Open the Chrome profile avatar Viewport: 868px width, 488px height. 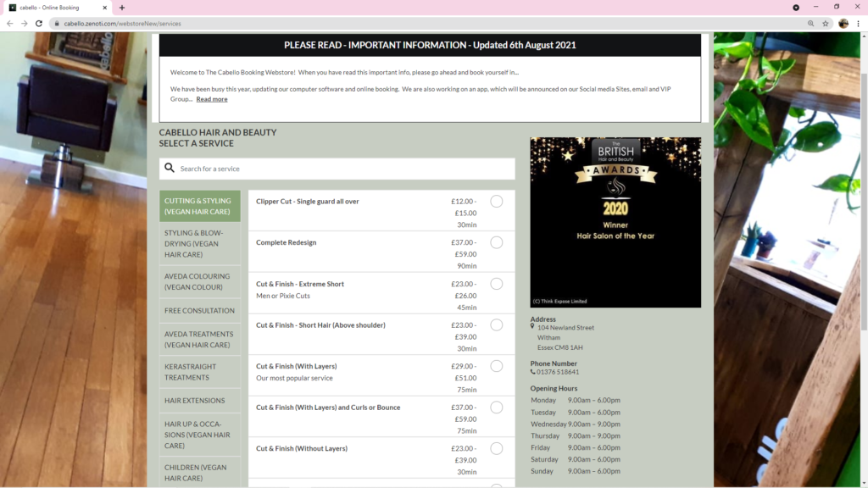843,23
